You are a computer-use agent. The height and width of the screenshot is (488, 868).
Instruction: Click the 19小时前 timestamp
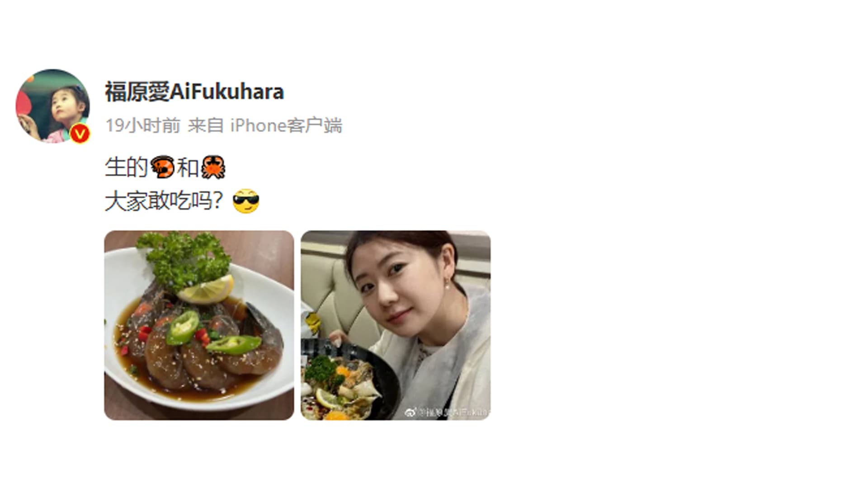pyautogui.click(x=143, y=126)
